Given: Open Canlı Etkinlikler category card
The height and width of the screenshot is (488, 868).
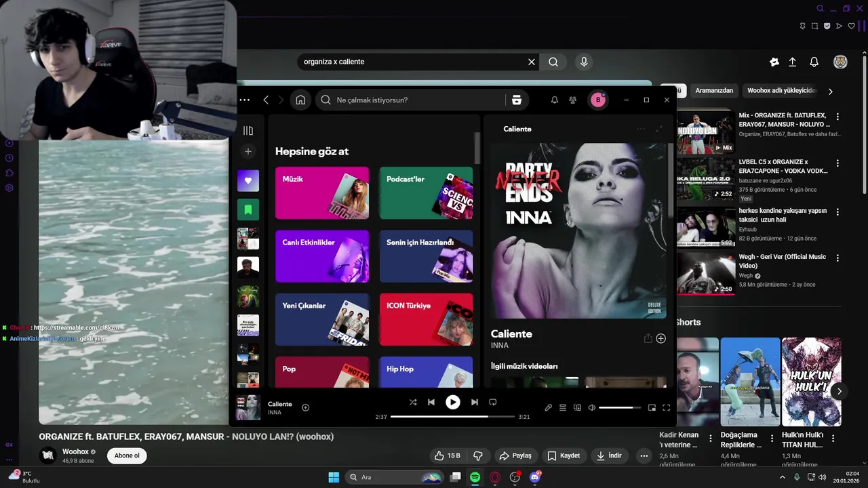Looking at the screenshot, I should (x=322, y=256).
